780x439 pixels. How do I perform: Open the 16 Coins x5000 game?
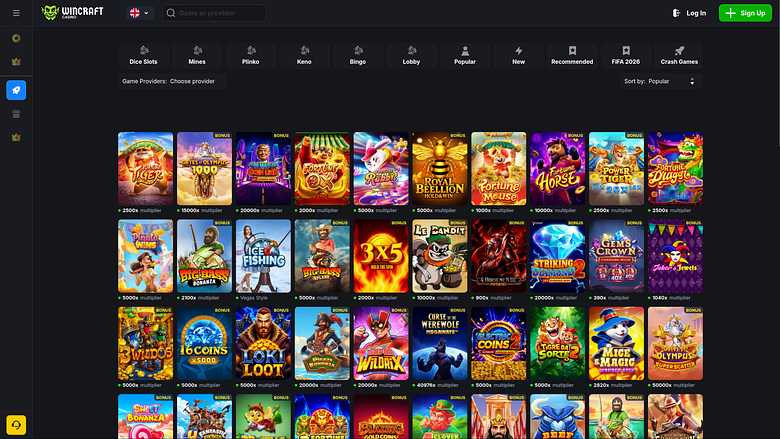coord(204,344)
